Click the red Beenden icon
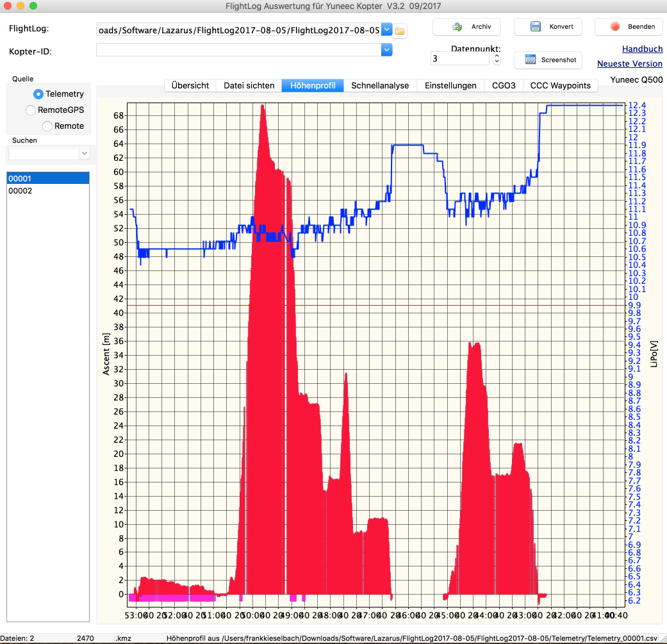Viewport: 667px width, 644px height. 615,27
